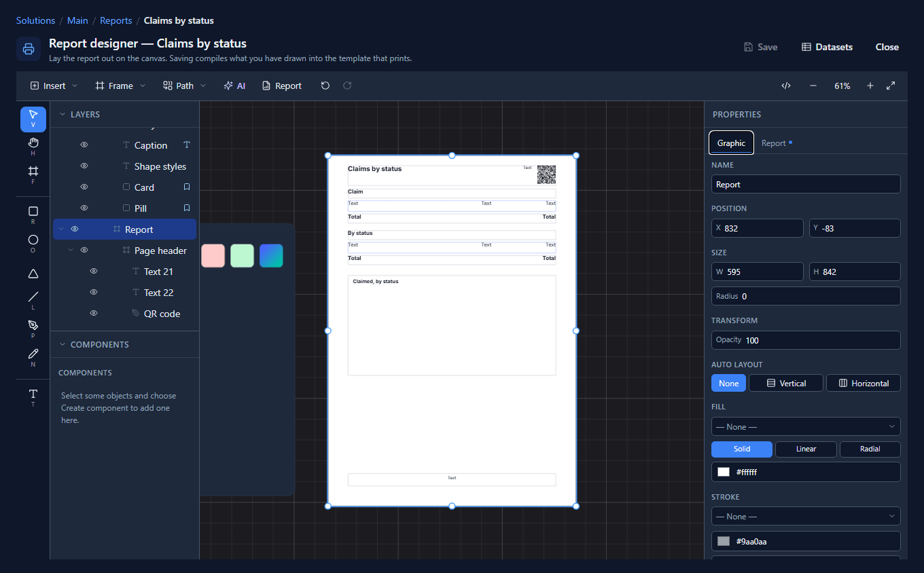The height and width of the screenshot is (573, 924).
Task: Select the Hand pan tool
Action: coord(33,147)
